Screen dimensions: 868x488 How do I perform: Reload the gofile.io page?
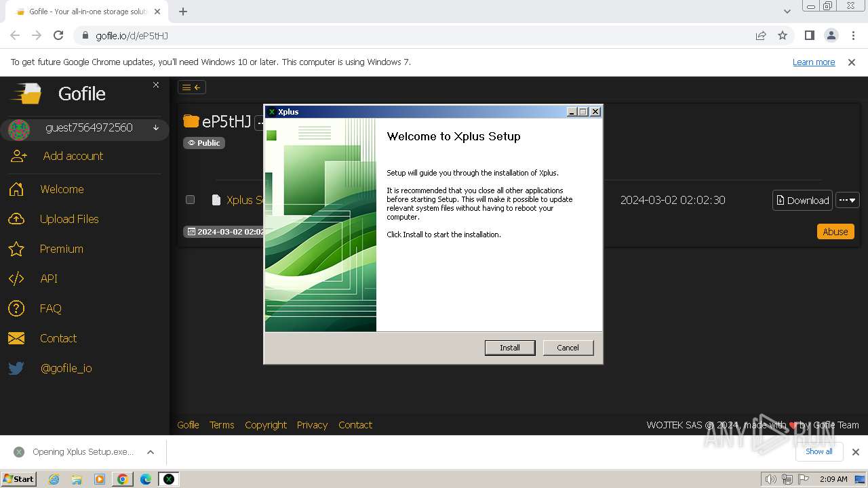coord(58,35)
